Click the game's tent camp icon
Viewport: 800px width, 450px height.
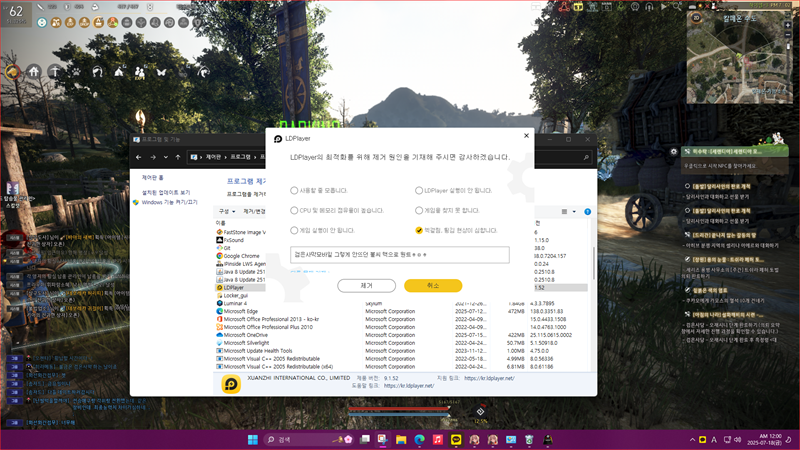click(119, 72)
